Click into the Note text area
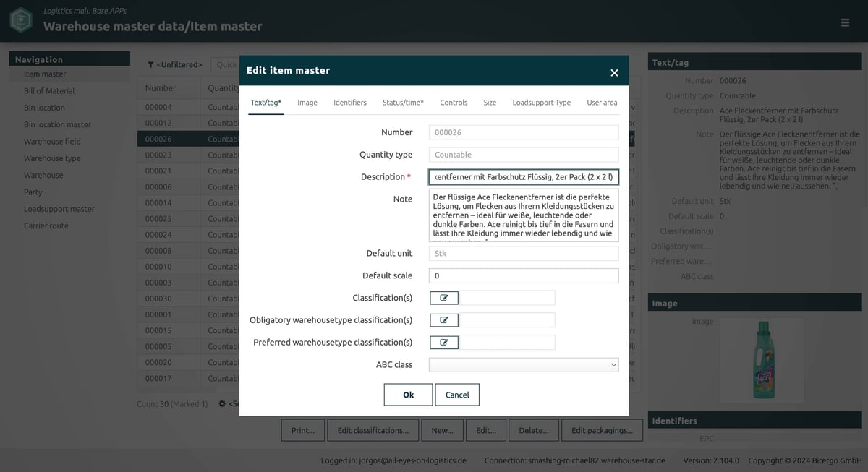The width and height of the screenshot is (868, 472). [524, 215]
